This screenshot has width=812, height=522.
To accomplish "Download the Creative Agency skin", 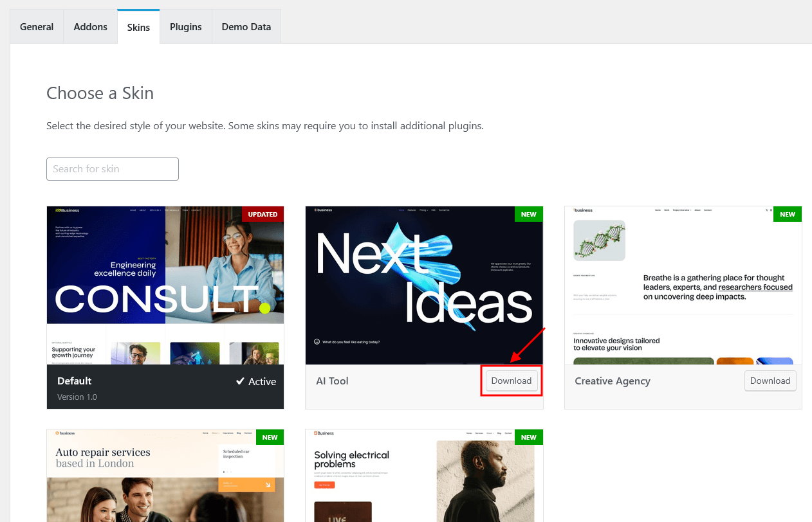I will point(770,381).
